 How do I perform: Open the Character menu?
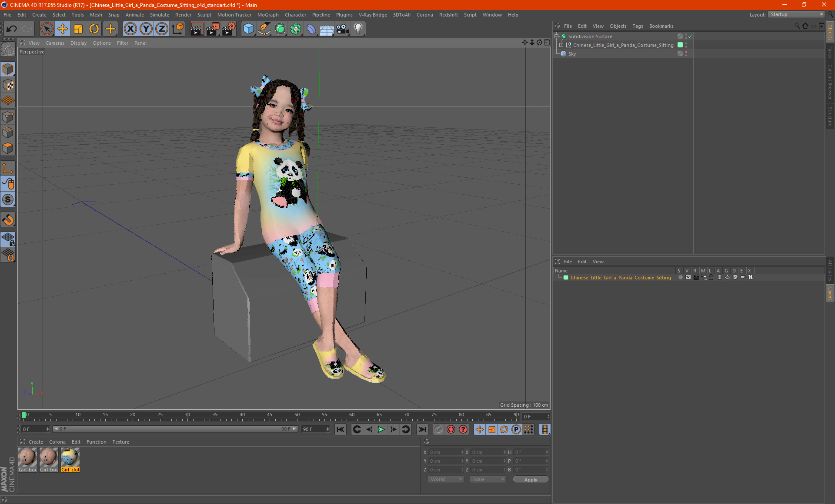[295, 15]
